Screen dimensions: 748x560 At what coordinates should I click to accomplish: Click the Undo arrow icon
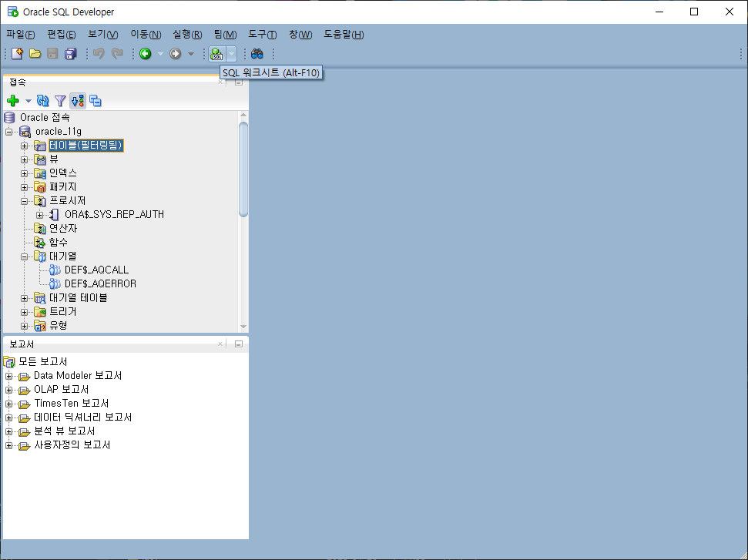click(x=99, y=53)
